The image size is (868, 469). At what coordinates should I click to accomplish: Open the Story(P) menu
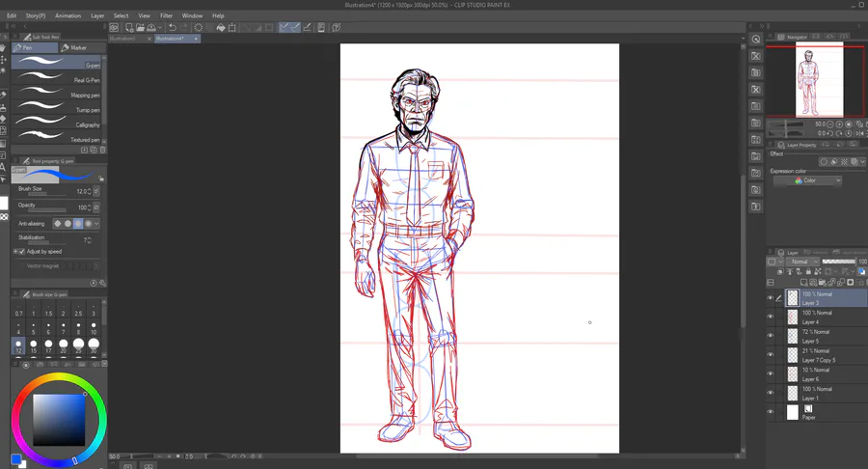tap(36, 15)
